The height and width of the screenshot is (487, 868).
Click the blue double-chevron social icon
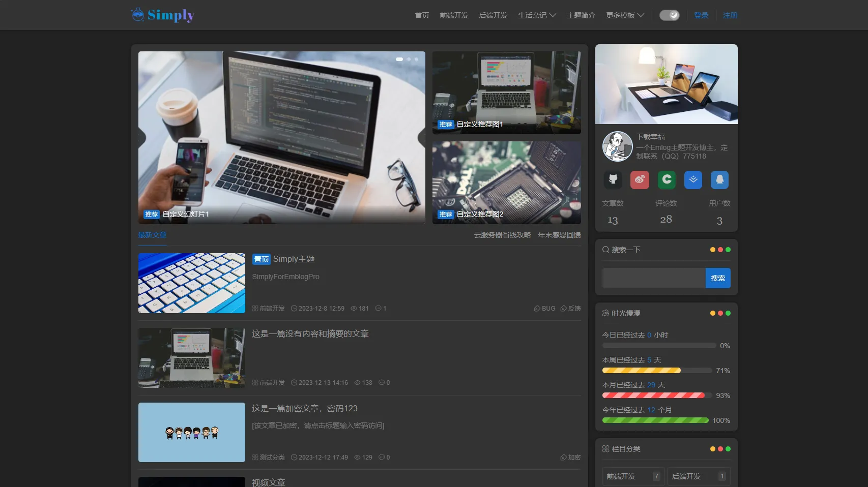[x=693, y=179]
